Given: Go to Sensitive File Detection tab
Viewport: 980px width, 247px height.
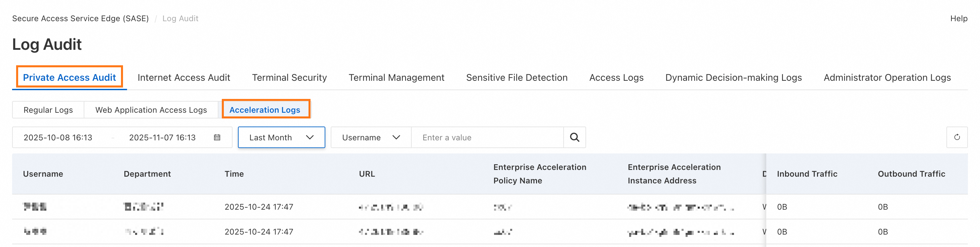Looking at the screenshot, I should coord(516,77).
